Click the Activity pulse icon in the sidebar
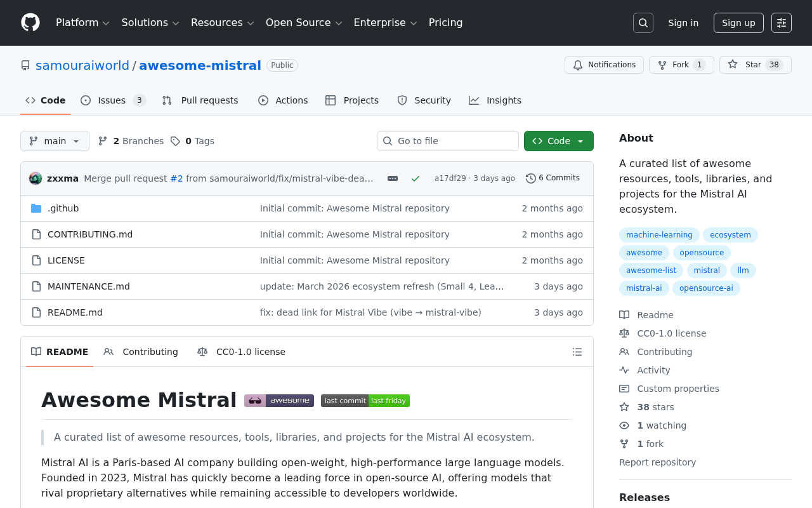The height and width of the screenshot is (508, 812). (624, 370)
